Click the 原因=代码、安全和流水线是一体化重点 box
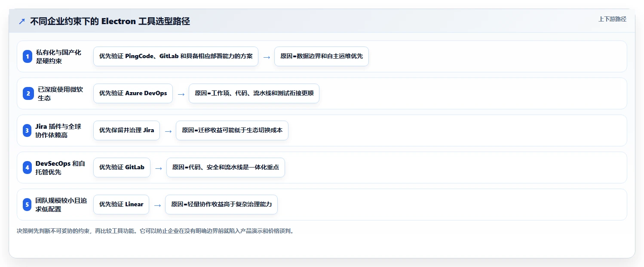This screenshot has height=267, width=644. point(226,168)
